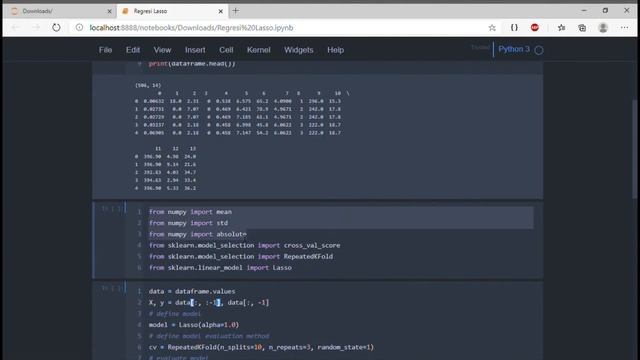The height and width of the screenshot is (360, 640).
Task: Go forward with the browser forward arrow
Action: pos(36,28)
